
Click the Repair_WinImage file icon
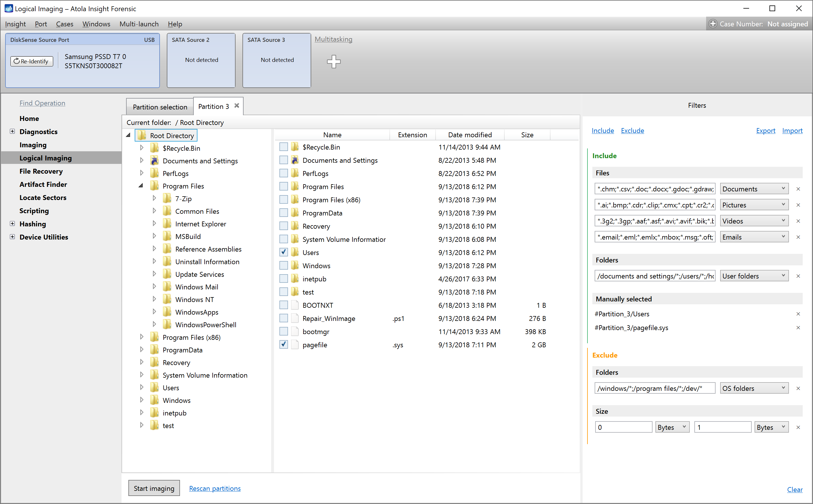point(295,318)
